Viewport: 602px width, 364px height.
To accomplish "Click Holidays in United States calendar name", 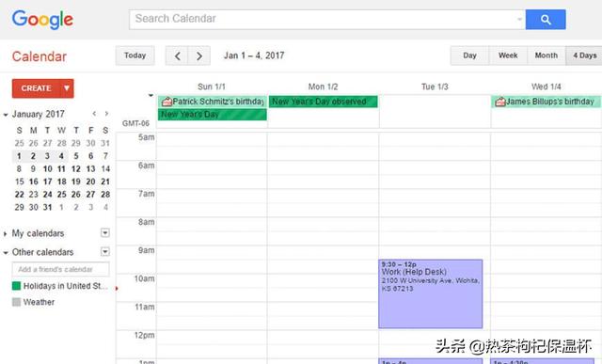I will [65, 286].
